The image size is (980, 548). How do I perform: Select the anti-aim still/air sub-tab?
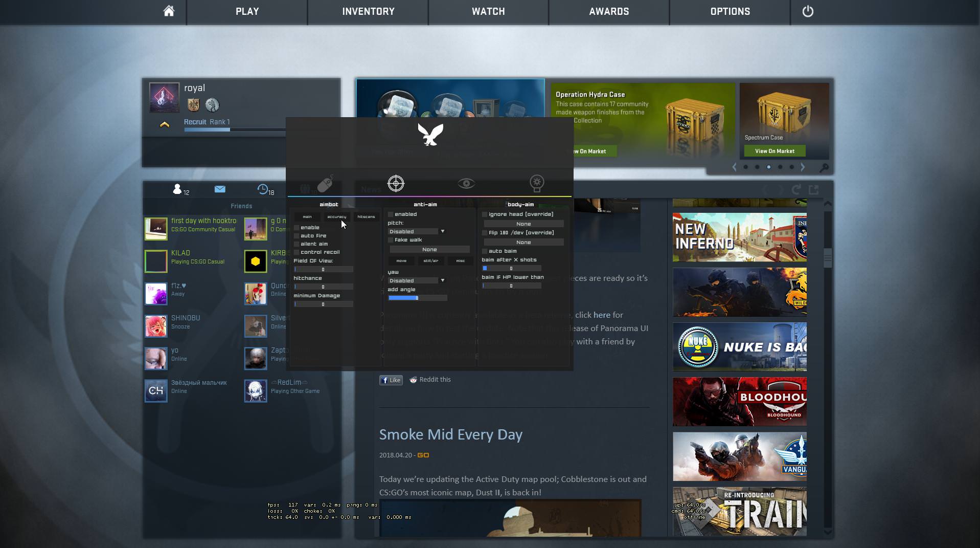click(431, 260)
